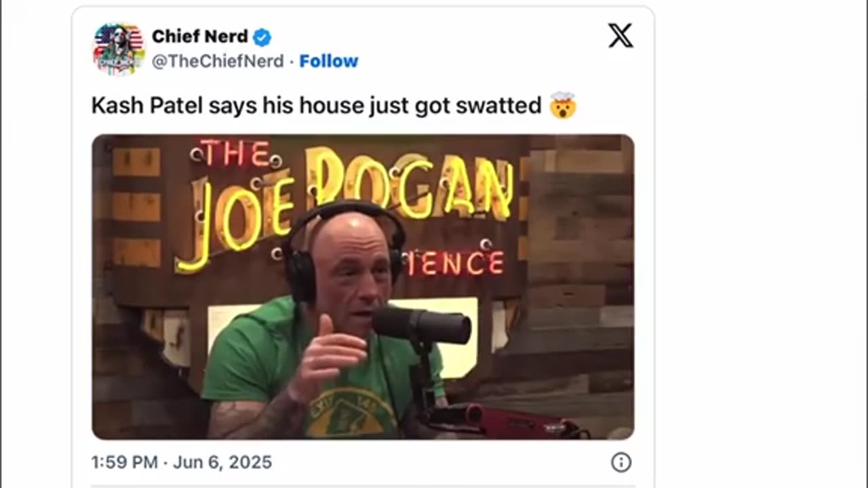
Task: Click the Chief Nerd display name
Action: click(199, 37)
